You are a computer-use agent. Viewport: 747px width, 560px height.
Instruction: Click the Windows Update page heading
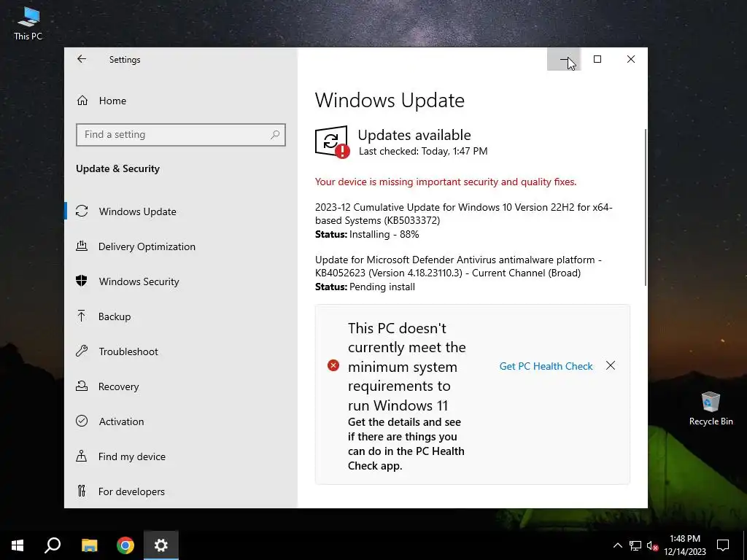390,100
